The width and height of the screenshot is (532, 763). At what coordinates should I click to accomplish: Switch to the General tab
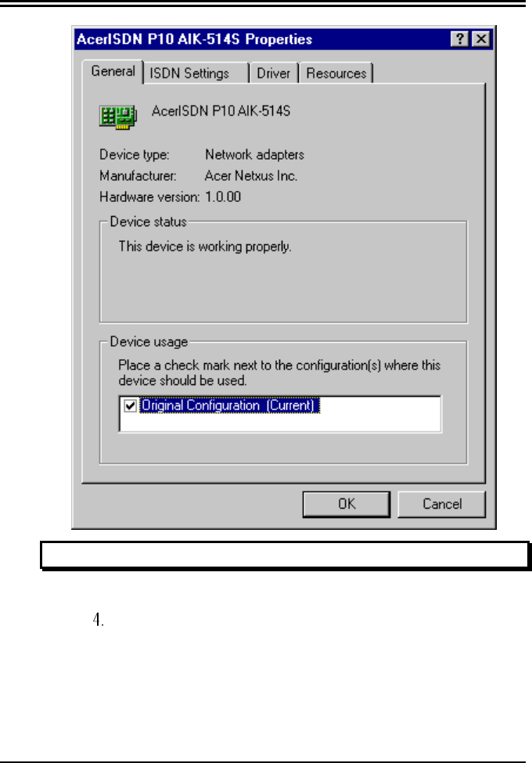[113, 71]
